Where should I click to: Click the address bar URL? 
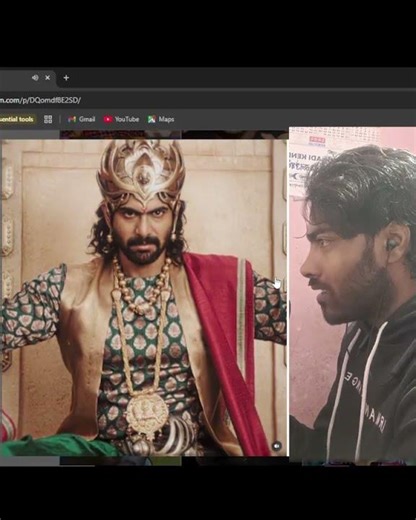[40, 100]
